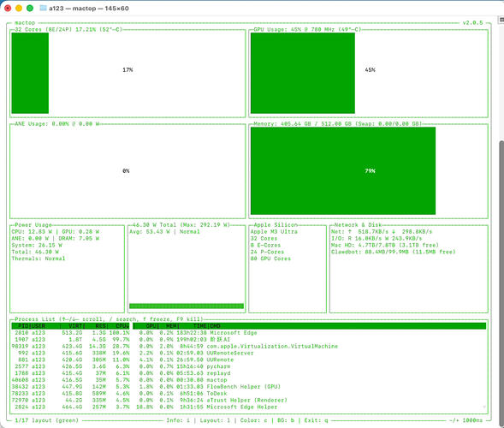Click the TIME column header
504x428 pixels.
click(x=200, y=326)
